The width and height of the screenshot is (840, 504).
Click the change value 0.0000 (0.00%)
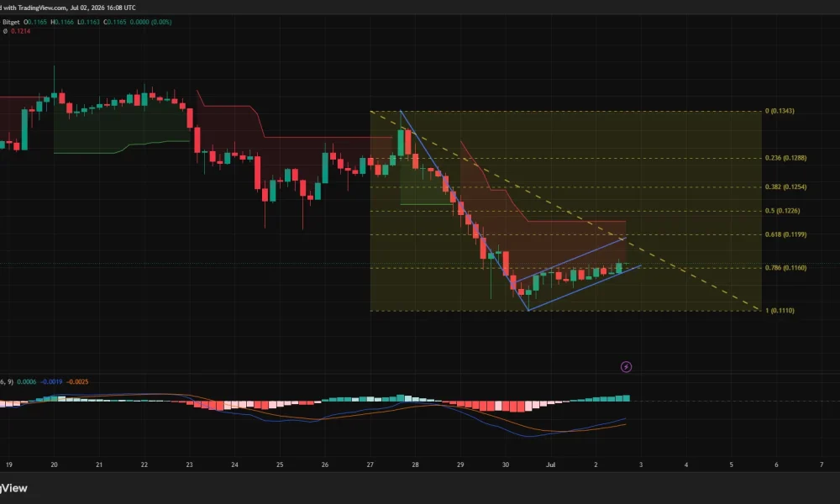(150, 22)
